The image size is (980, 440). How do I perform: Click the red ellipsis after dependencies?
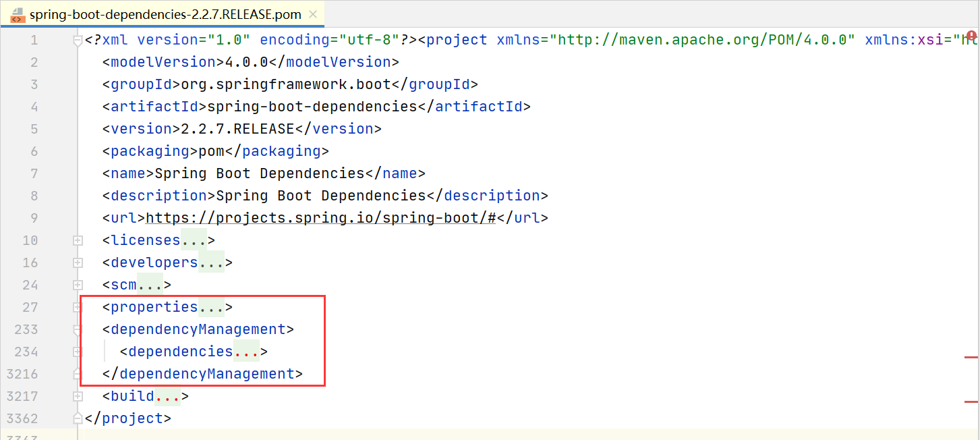(x=246, y=352)
